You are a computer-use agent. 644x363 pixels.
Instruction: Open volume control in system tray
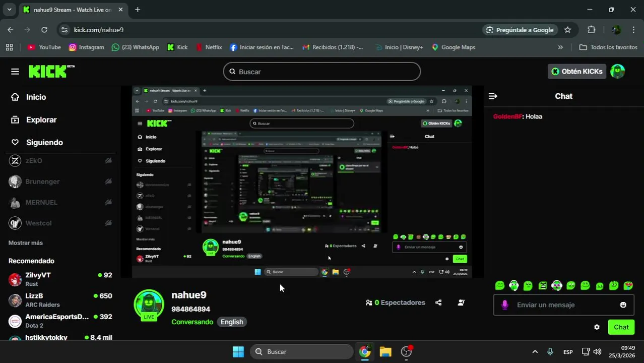[597, 351]
